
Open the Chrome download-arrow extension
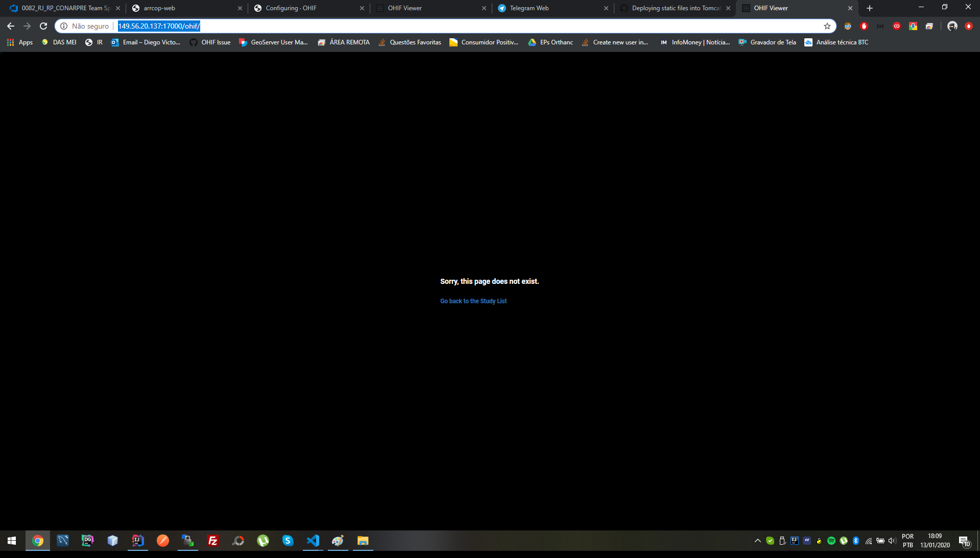(913, 26)
